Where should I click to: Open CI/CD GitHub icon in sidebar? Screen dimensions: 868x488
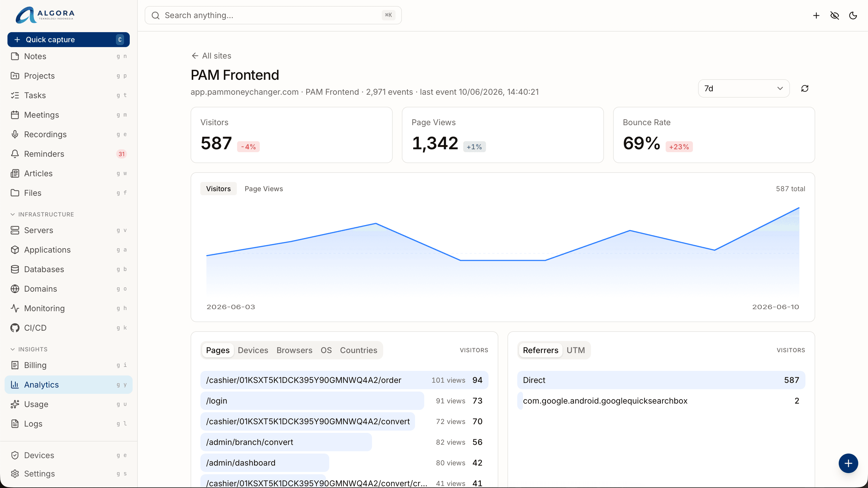click(15, 328)
